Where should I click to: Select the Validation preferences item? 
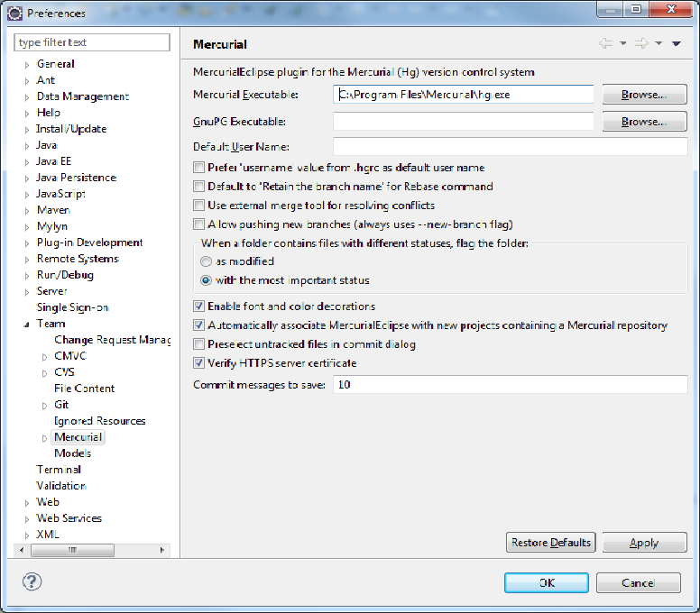coord(61,485)
